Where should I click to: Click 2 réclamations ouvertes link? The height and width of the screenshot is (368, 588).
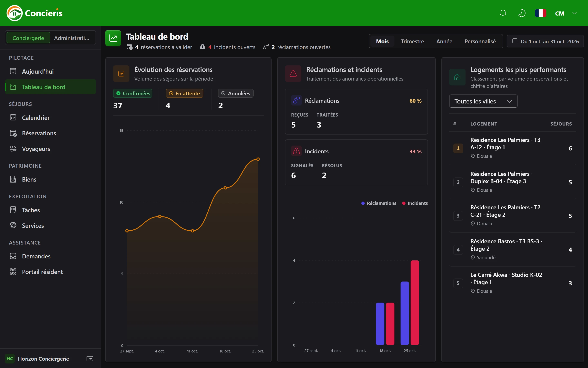297,47
